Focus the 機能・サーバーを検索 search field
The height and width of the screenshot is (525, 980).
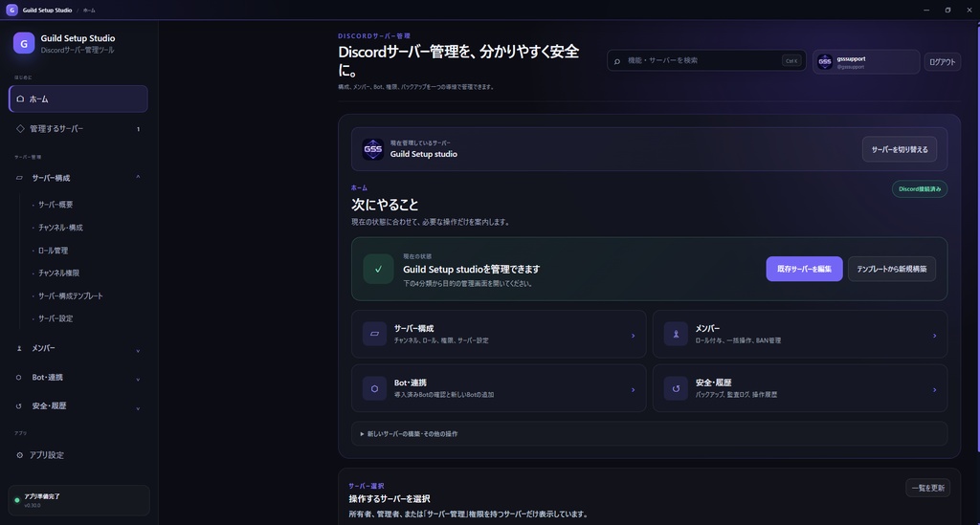(x=706, y=61)
